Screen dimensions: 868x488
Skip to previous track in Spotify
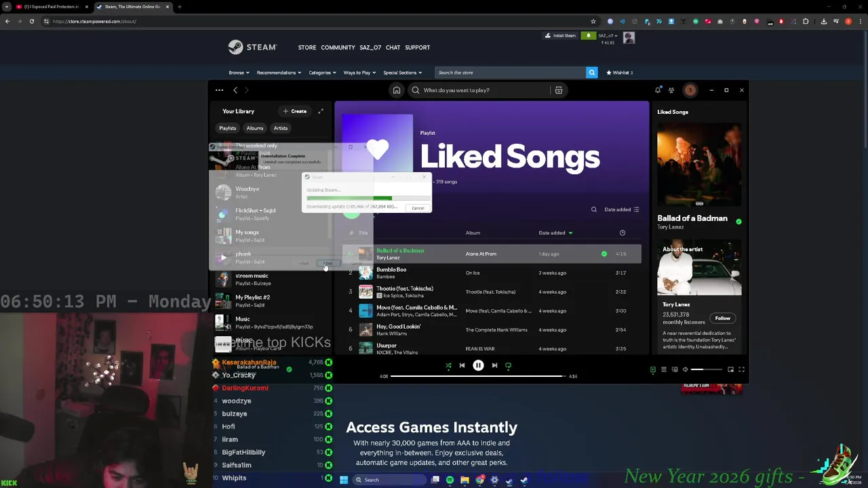[x=462, y=365]
